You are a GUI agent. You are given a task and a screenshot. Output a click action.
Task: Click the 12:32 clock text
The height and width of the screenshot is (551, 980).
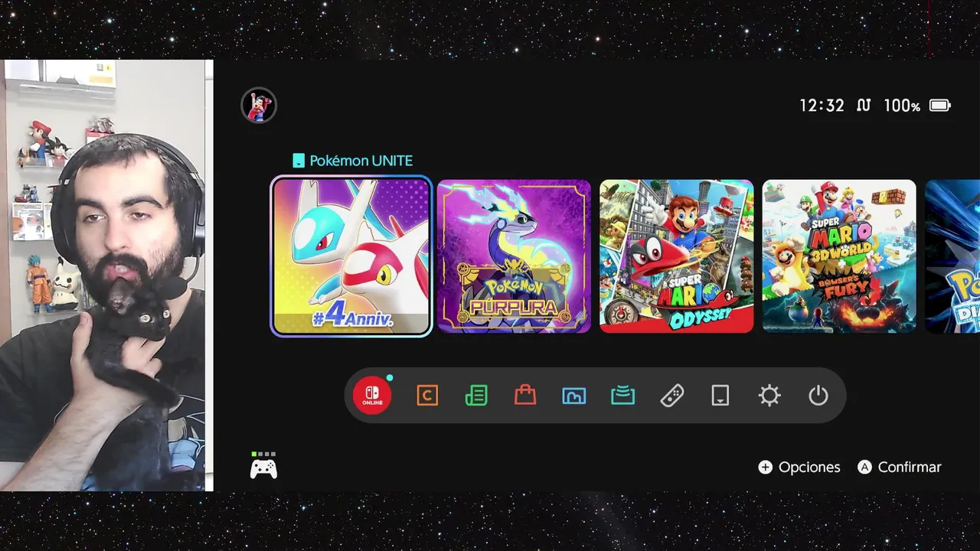pos(822,106)
